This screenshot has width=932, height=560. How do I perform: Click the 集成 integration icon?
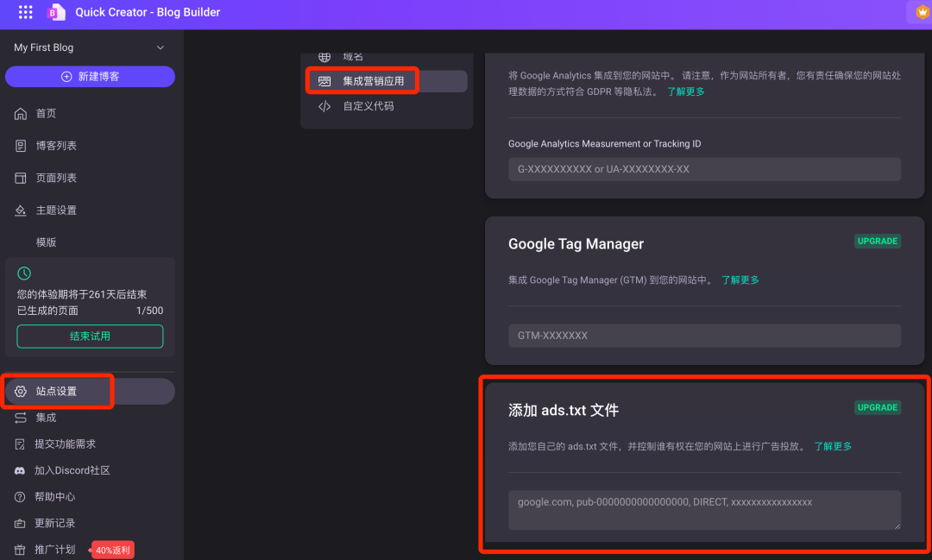21,418
